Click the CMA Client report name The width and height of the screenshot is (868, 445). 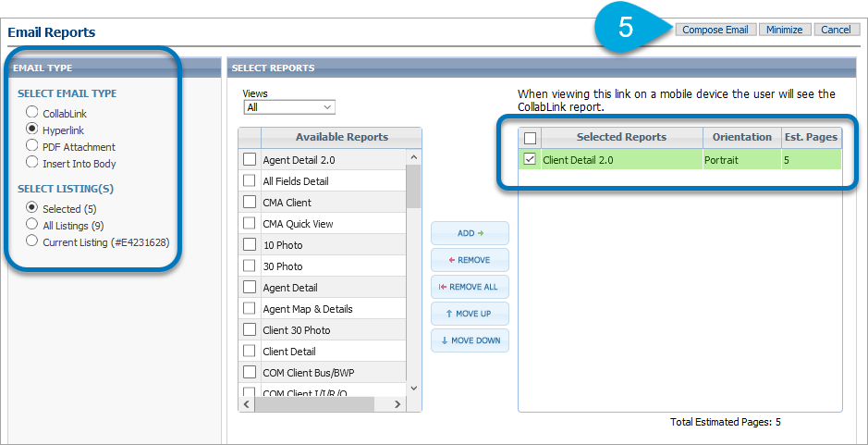coord(287,203)
